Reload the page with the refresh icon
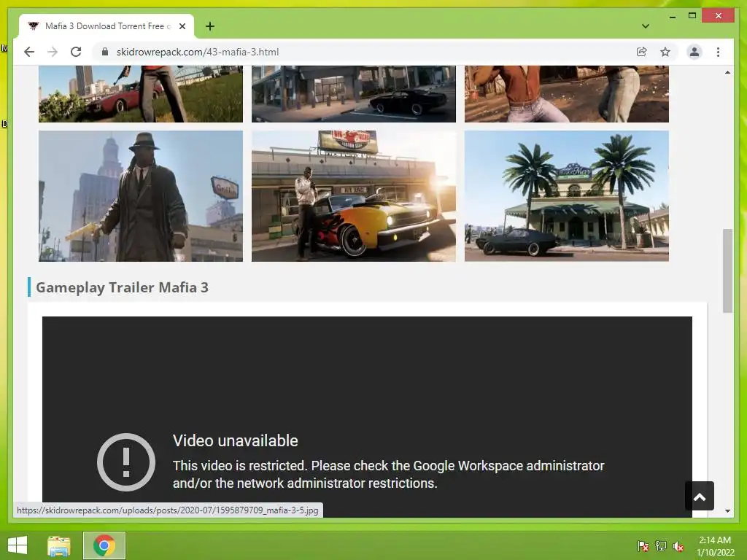Viewport: 747px width, 560px height. click(x=76, y=52)
